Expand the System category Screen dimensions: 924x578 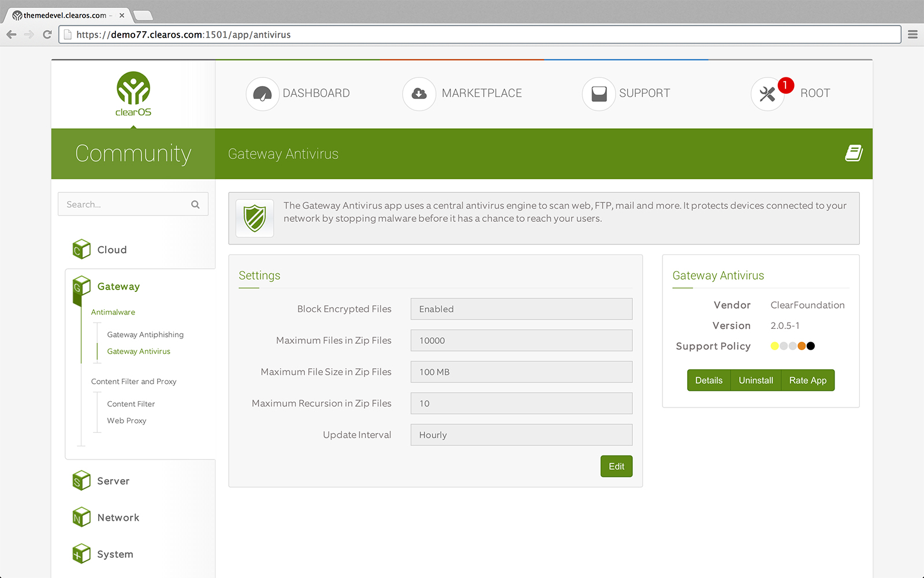coord(115,554)
